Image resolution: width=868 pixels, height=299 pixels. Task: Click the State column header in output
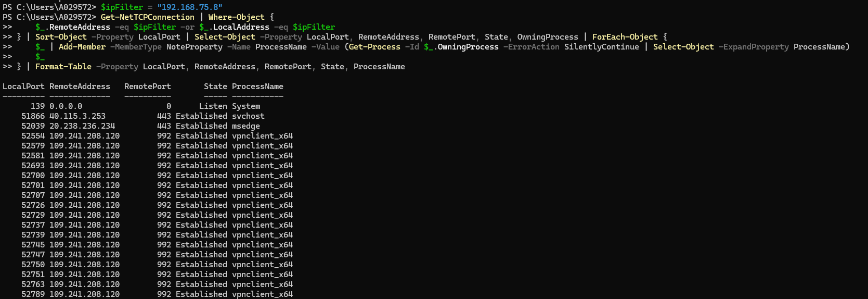(215, 86)
